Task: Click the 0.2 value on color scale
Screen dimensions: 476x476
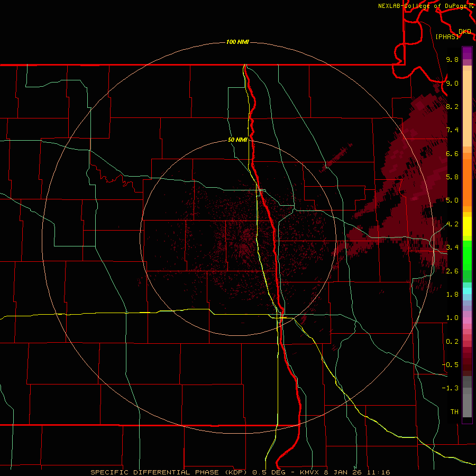Action: [x=452, y=342]
